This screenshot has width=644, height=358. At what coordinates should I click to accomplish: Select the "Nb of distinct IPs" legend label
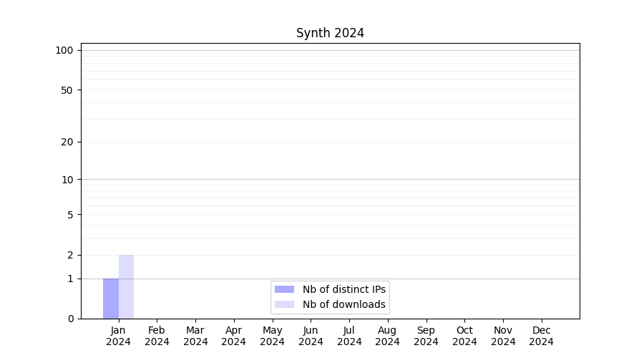pos(343,289)
